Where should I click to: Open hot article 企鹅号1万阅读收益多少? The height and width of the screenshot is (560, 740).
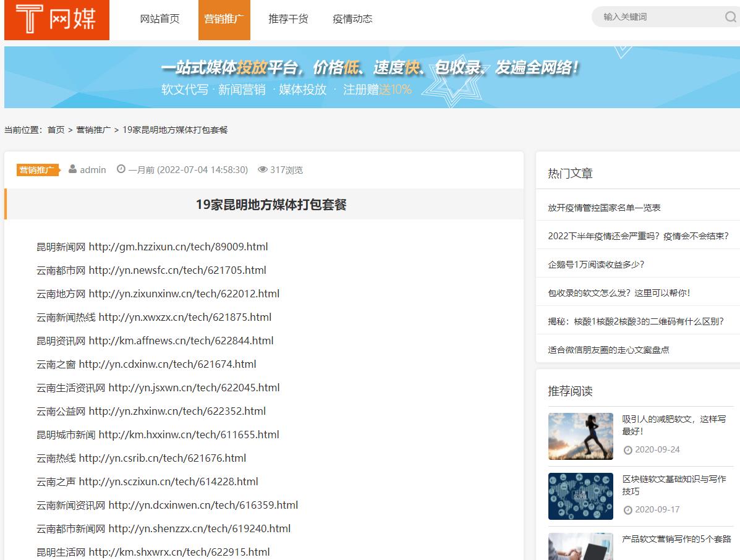coord(596,265)
